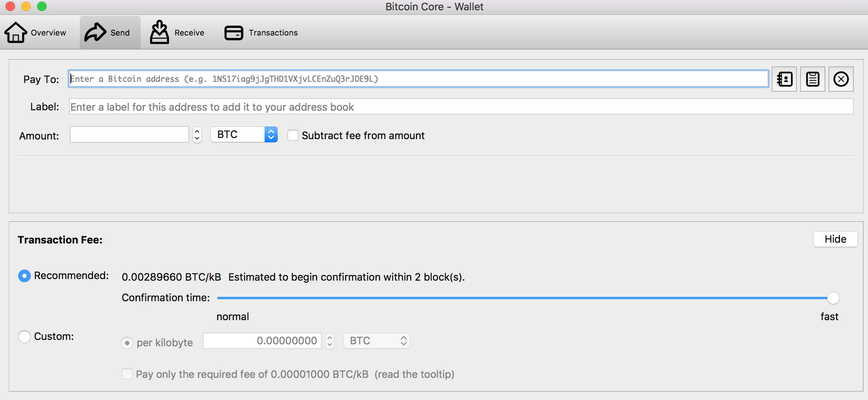Click the Confirmation time label

click(166, 298)
